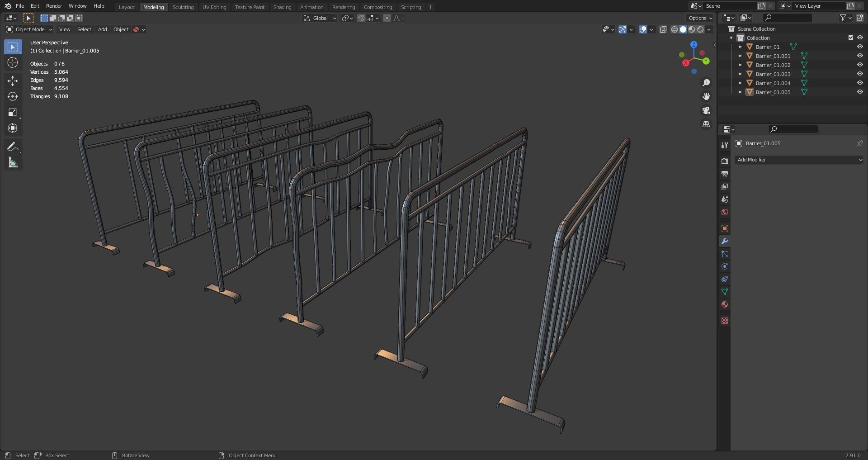Select the Rotate tool

13,96
